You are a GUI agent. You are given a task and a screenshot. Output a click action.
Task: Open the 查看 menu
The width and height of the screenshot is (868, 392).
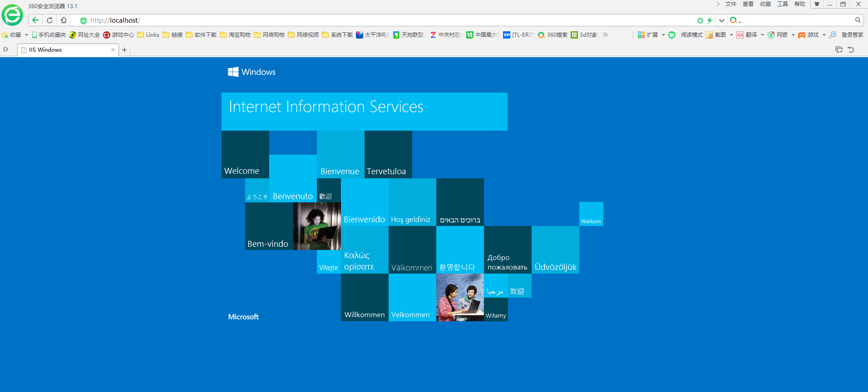click(x=748, y=4)
